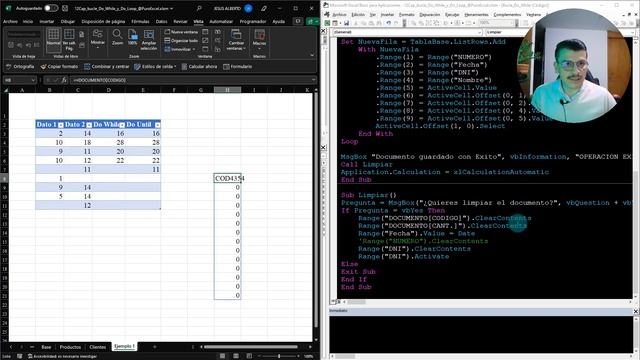Switch to the Datos ribbon tab
640x360 pixels.
pos(161,21)
